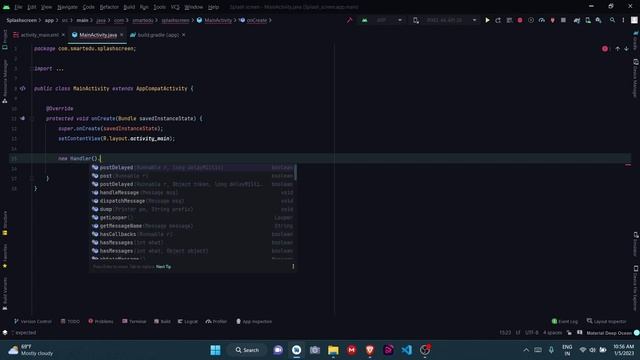Click the Sync Project with Gradle icon
The height and width of the screenshot is (360, 640).
577,20
